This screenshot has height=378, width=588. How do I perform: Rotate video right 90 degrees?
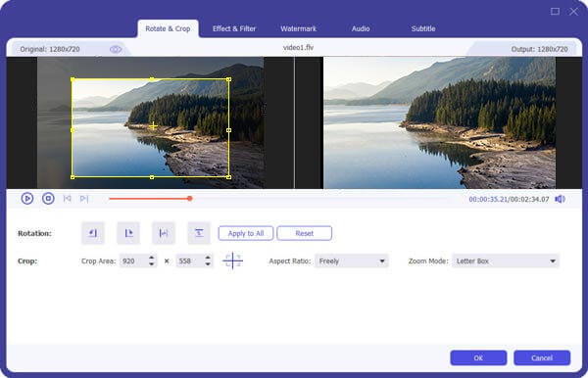pyautogui.click(x=128, y=233)
